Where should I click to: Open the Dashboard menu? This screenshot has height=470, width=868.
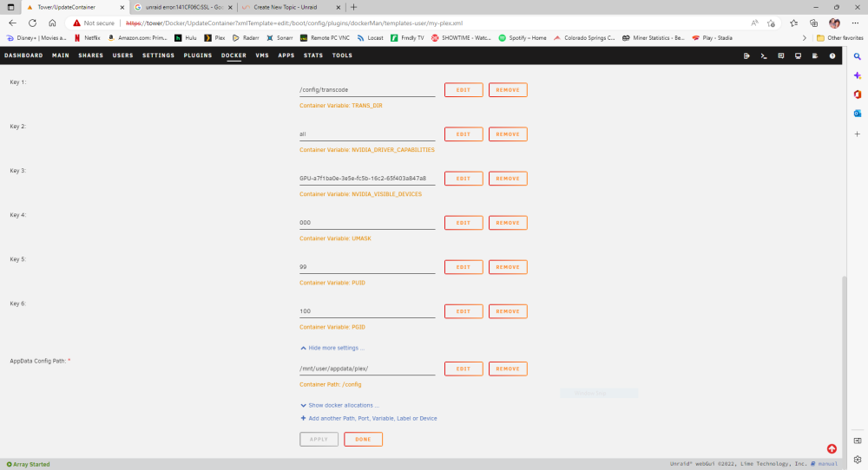point(23,55)
